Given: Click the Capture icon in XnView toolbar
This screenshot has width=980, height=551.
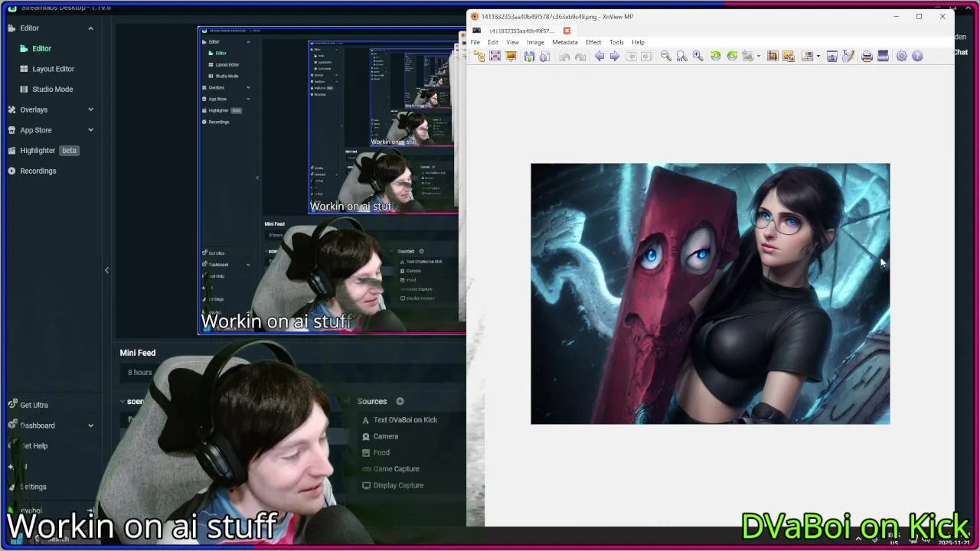Looking at the screenshot, I should (x=832, y=56).
